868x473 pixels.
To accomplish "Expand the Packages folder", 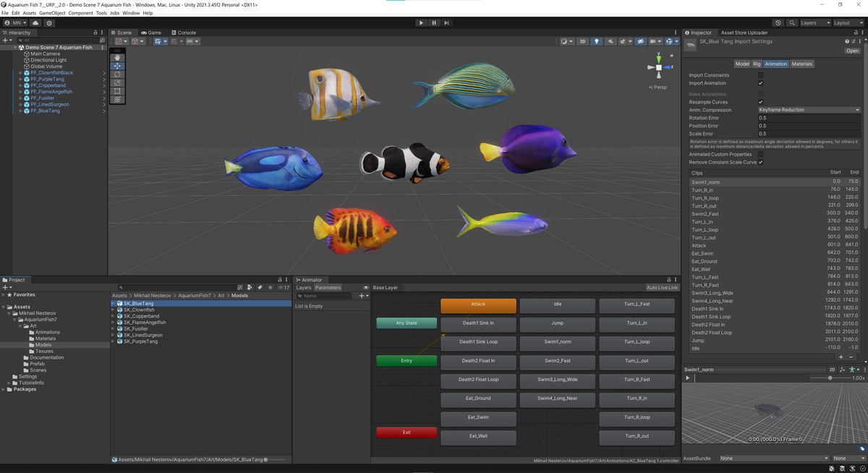I will [4, 389].
